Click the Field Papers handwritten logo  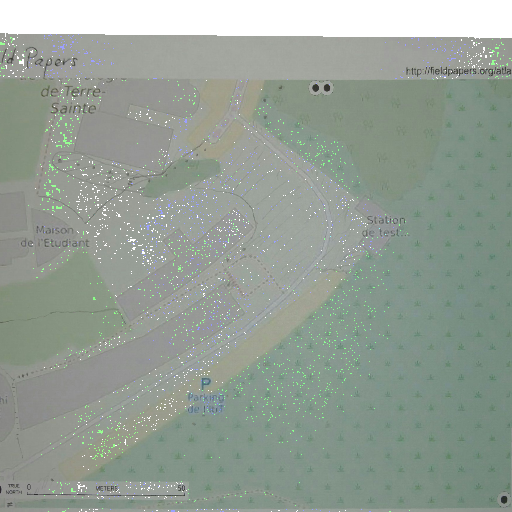[x=39, y=59]
